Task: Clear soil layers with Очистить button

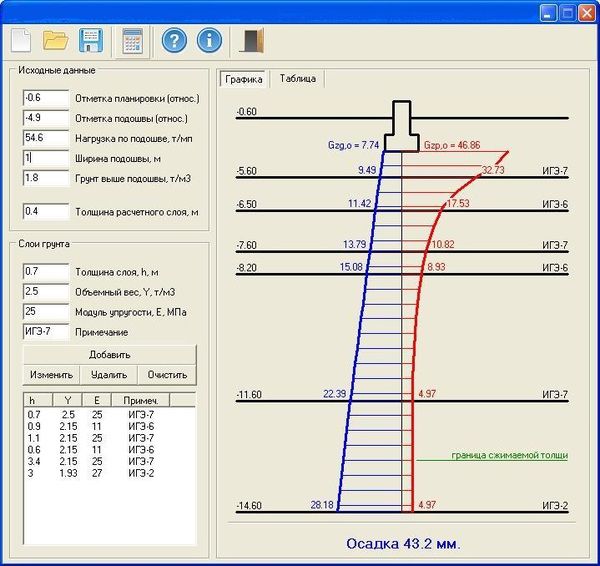Action: 167,375
